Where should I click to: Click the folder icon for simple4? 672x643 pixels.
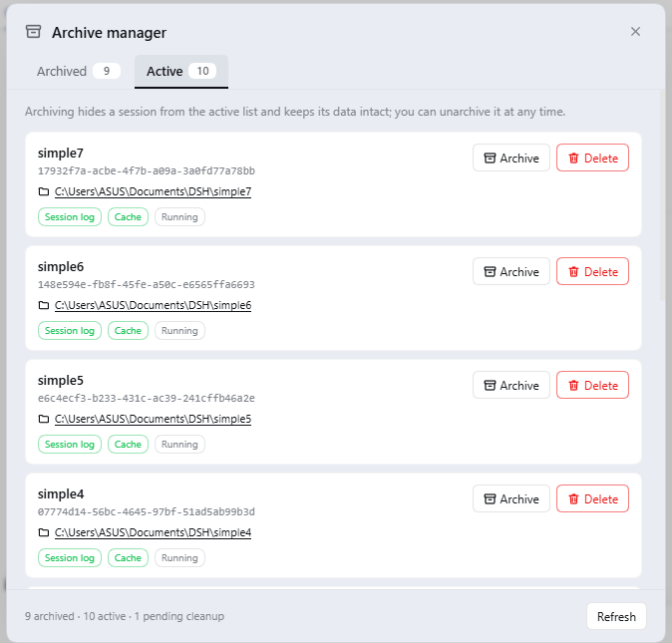44,532
